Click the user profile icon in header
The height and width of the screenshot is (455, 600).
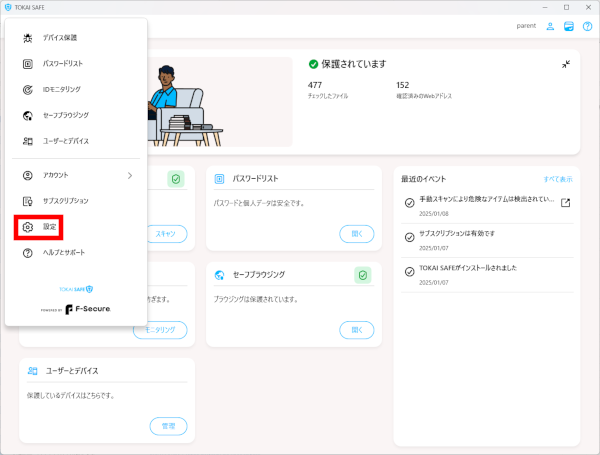[550, 26]
